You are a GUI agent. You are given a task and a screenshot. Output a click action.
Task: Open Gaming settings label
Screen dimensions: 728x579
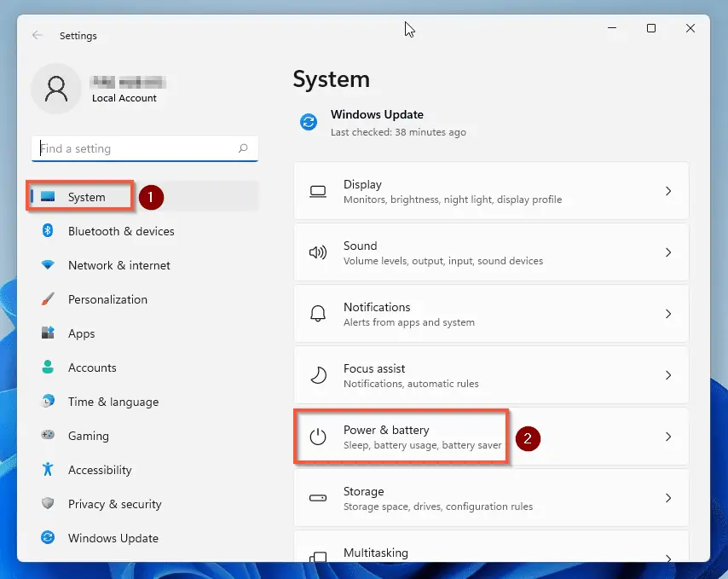click(x=88, y=436)
